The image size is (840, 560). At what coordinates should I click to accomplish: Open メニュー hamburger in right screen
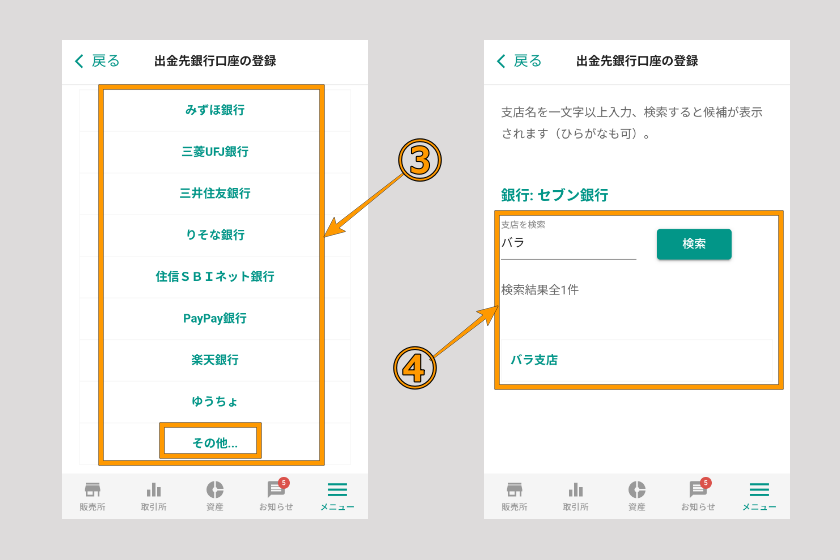pos(760,496)
